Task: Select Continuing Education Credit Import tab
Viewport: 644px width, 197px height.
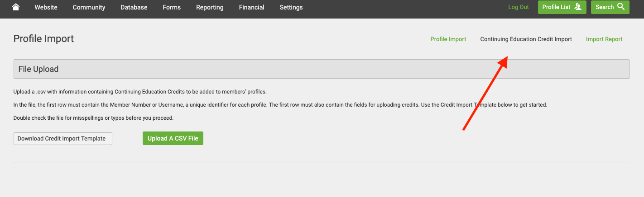Action: tap(526, 39)
